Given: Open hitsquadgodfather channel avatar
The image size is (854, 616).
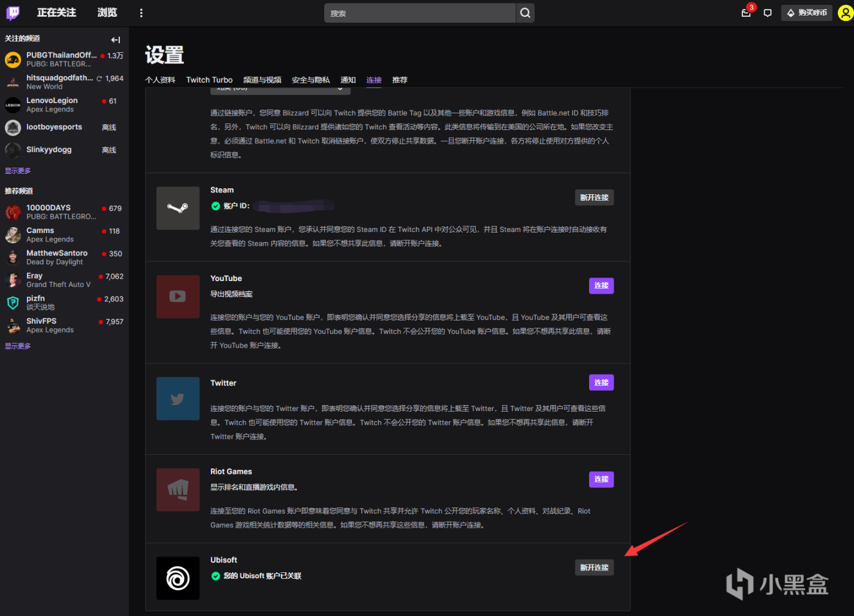Looking at the screenshot, I should pos(13,82).
